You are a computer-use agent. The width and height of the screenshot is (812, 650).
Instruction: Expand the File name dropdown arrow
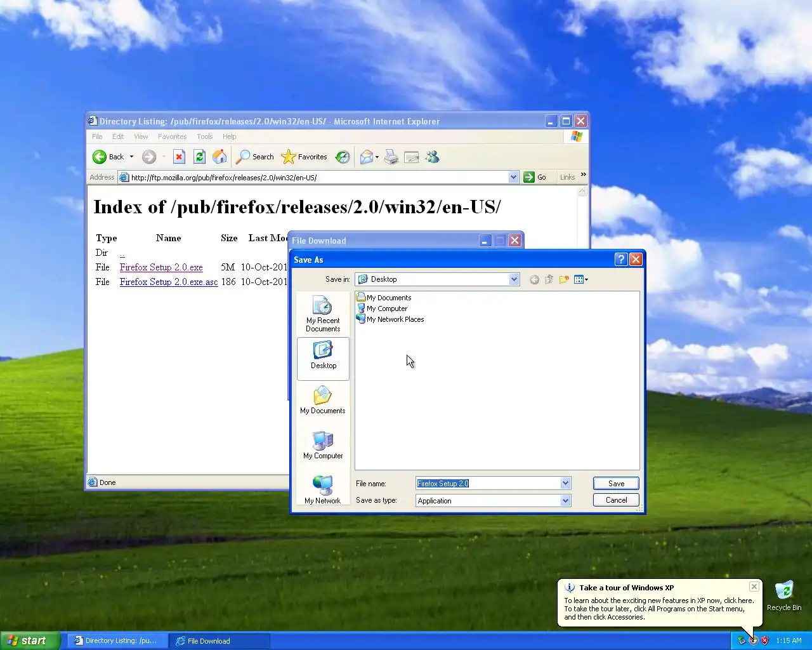pos(565,483)
